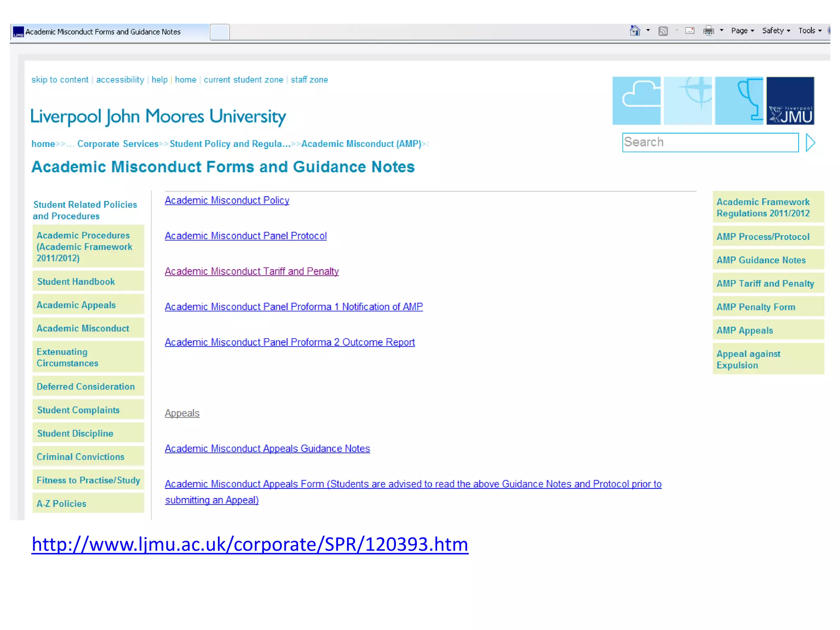Click the Print icon in toolbar
Screen dimensions: 840x630
(708, 31)
